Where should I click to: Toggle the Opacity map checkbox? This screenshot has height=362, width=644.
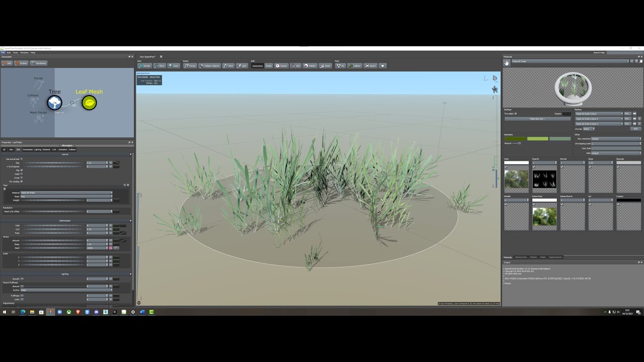534,167
